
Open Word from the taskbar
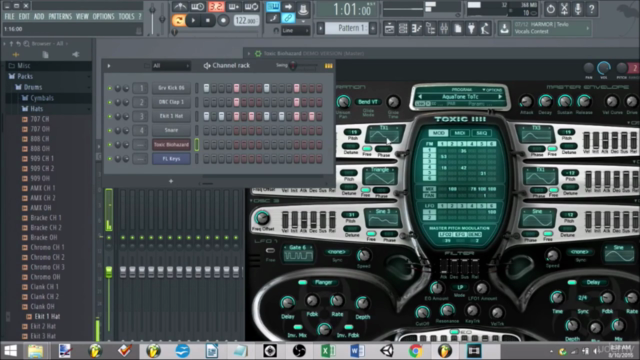pyautogui.click(x=357, y=351)
